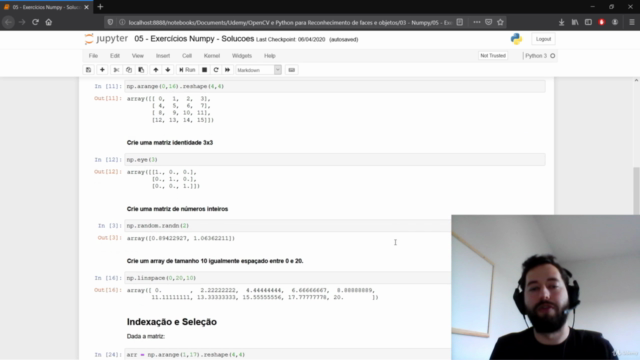Click the localhost URL address bar
The width and height of the screenshot is (640, 360).
(290, 22)
